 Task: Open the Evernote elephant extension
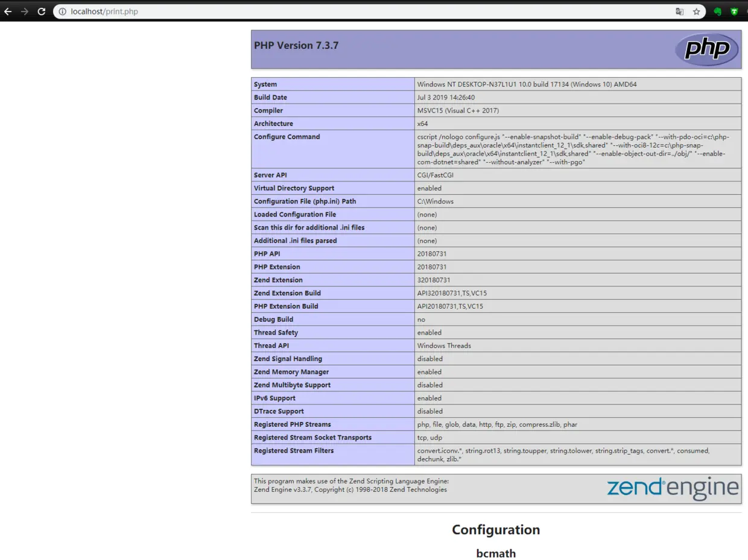click(718, 11)
